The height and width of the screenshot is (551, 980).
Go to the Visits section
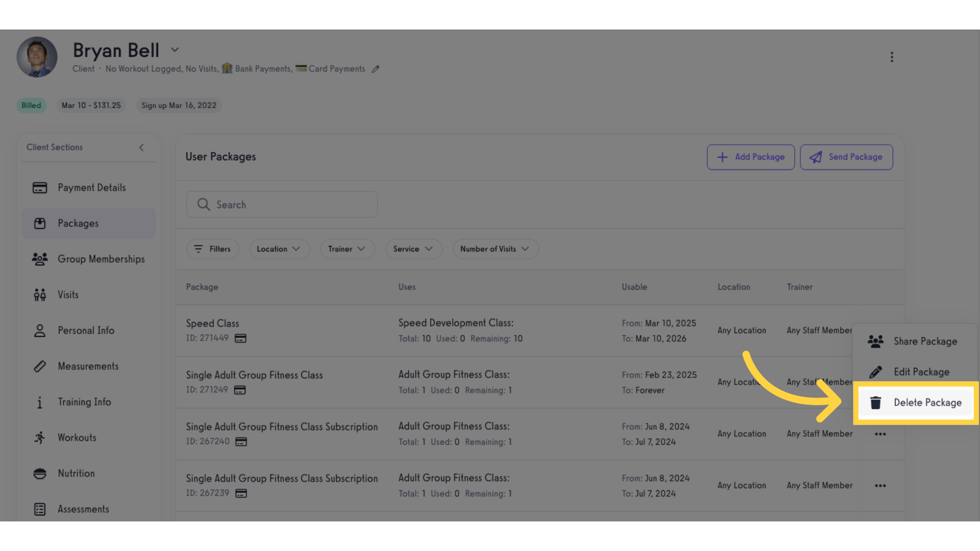(x=88, y=295)
